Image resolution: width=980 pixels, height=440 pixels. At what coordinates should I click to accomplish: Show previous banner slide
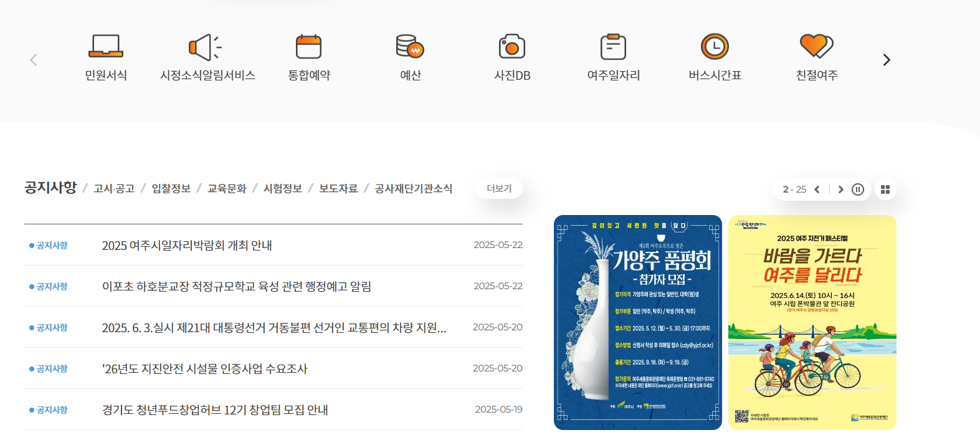click(x=817, y=189)
